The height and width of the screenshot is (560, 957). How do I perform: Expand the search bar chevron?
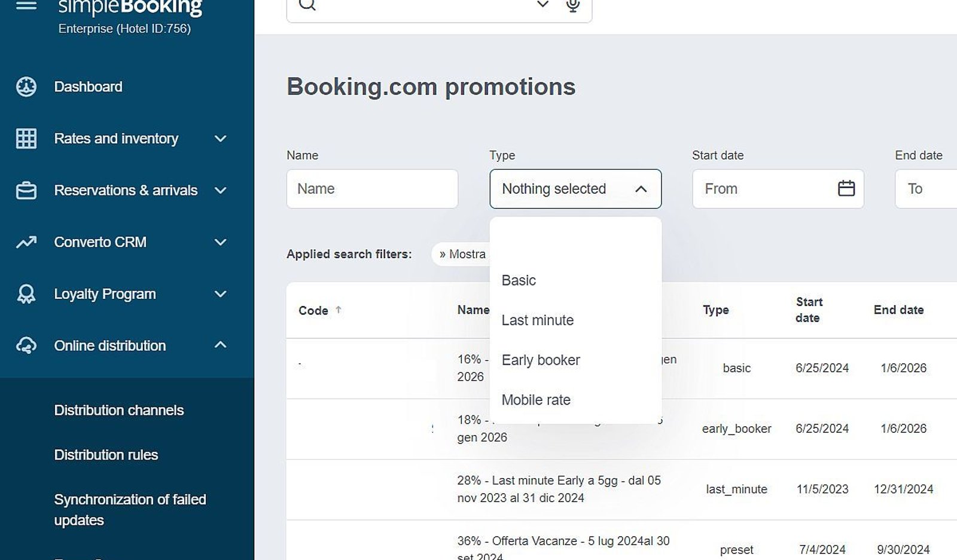tap(542, 5)
